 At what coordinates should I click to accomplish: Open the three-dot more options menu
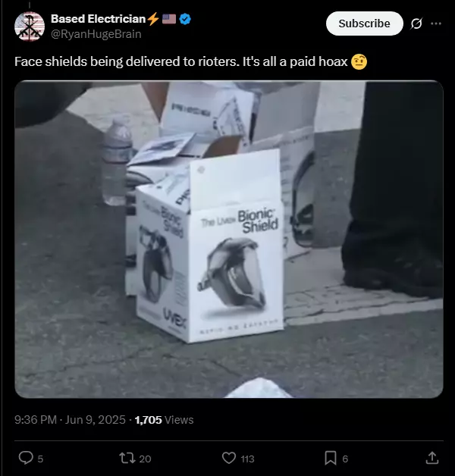(436, 23)
